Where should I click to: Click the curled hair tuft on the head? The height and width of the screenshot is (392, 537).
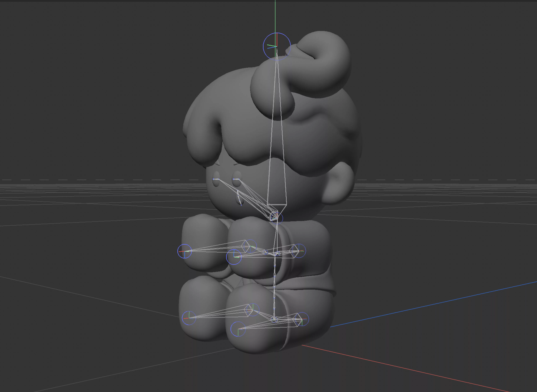[318, 69]
